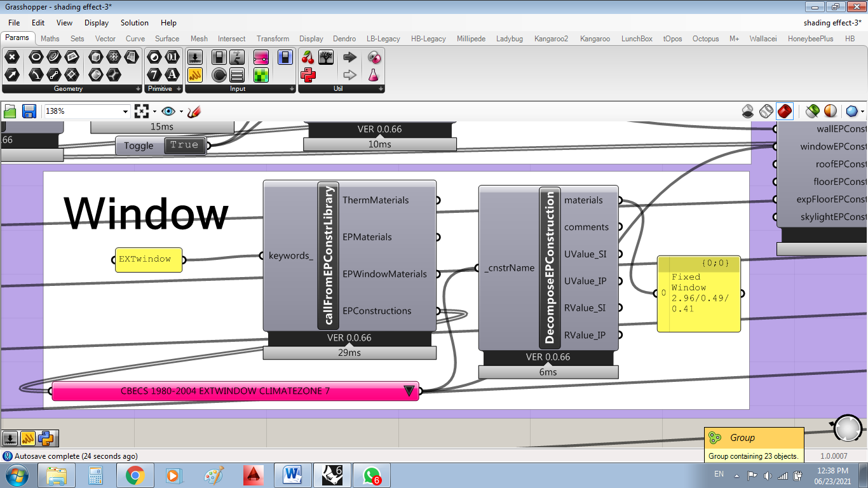Expand the CBECS 1980-2004 EXTWINDOW value list
Viewport: 868px width, 488px height.
tap(409, 391)
